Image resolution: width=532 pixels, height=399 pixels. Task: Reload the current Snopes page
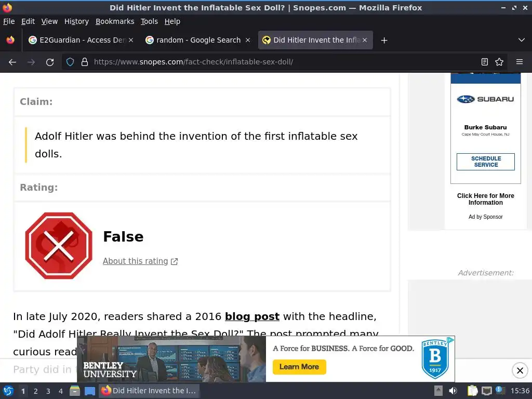click(x=50, y=62)
